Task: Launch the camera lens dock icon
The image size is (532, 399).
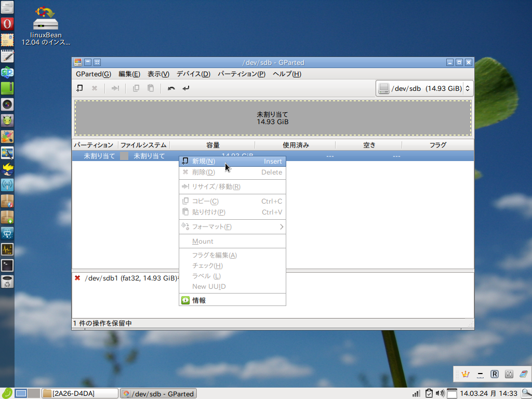Action: click(x=7, y=104)
